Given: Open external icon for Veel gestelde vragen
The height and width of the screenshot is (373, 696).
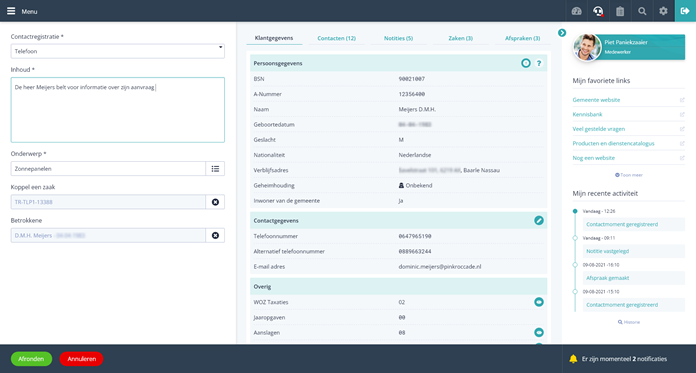Looking at the screenshot, I should pyautogui.click(x=682, y=129).
